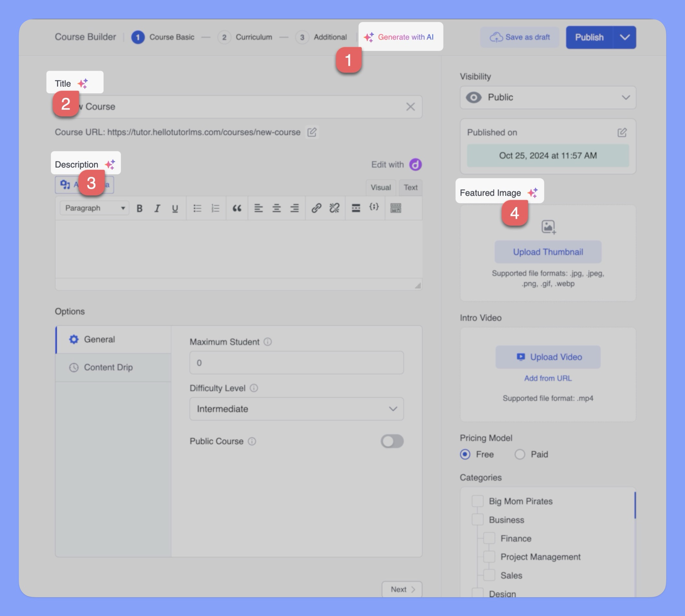
Task: Click the Next button
Action: point(402,590)
